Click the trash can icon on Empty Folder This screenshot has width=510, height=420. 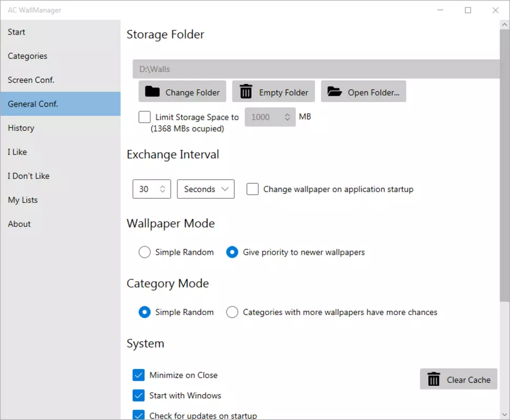(x=246, y=91)
